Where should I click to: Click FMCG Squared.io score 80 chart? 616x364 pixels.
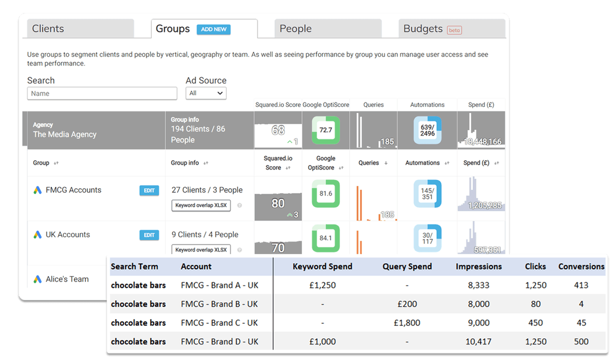(278, 206)
